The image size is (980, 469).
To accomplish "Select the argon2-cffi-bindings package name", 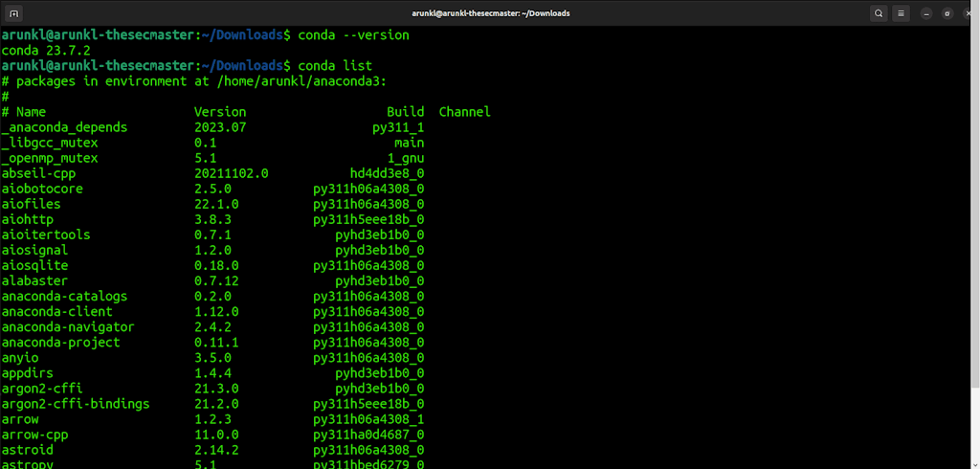I will 76,404.
